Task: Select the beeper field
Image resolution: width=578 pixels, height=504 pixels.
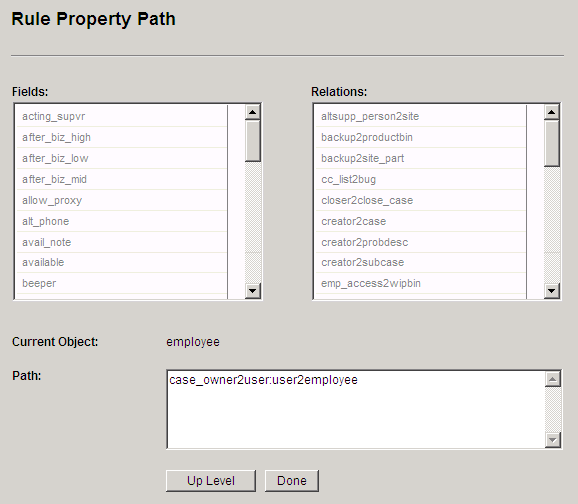Action: tap(121, 284)
